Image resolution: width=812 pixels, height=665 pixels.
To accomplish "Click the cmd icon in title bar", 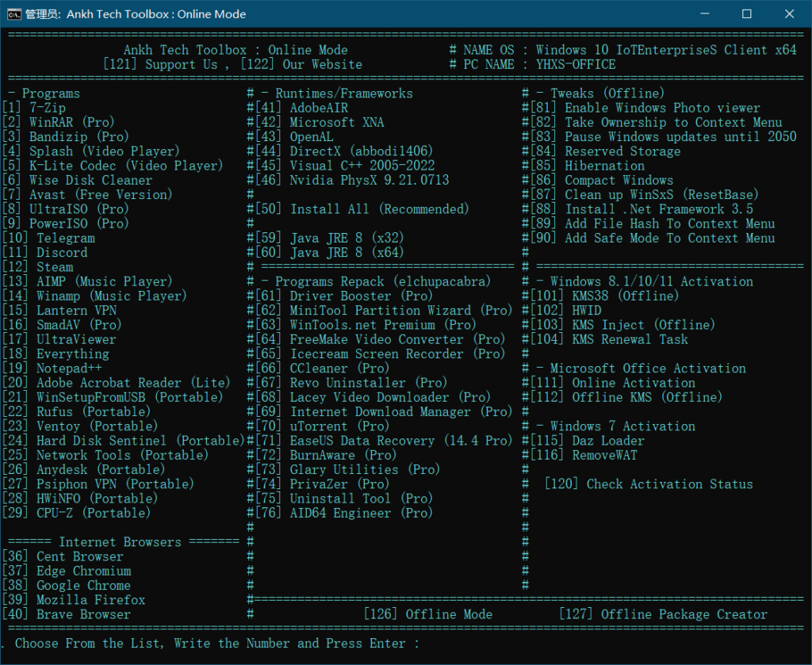I will click(x=14, y=14).
